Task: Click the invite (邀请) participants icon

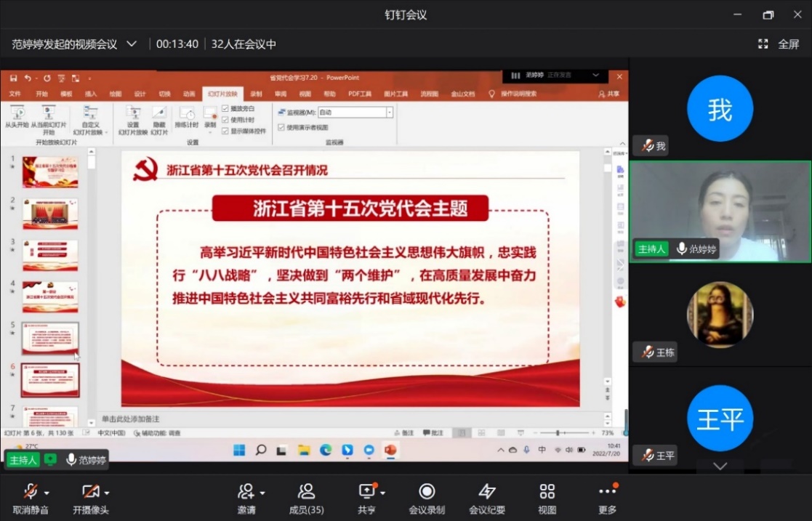Action: [x=246, y=492]
